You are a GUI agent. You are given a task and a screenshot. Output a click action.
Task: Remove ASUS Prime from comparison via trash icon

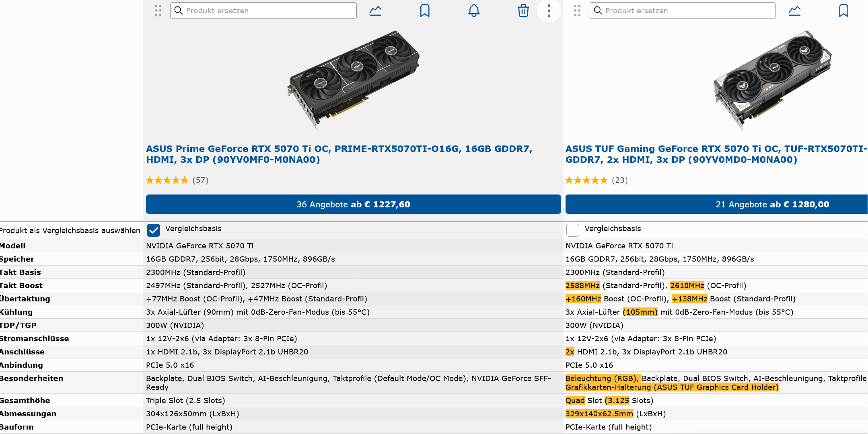[523, 10]
